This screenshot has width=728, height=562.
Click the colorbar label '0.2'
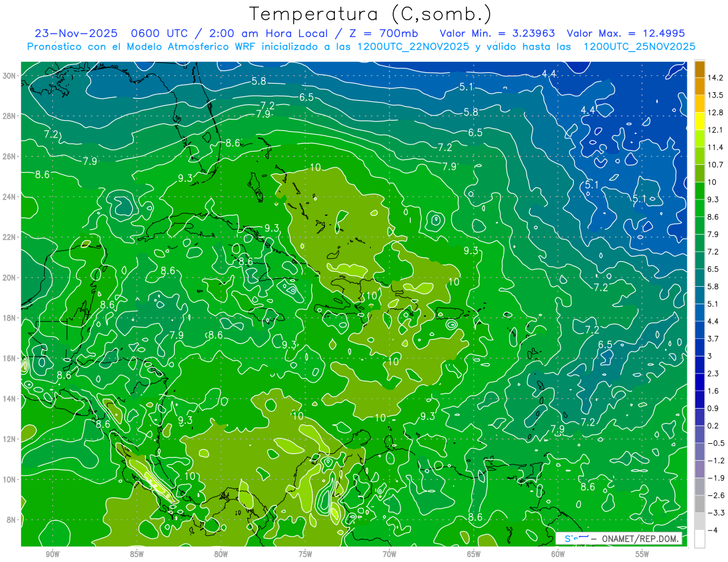[x=713, y=426]
